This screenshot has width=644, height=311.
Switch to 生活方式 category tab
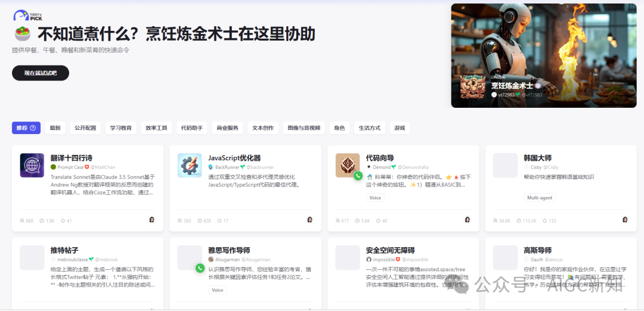coord(370,128)
